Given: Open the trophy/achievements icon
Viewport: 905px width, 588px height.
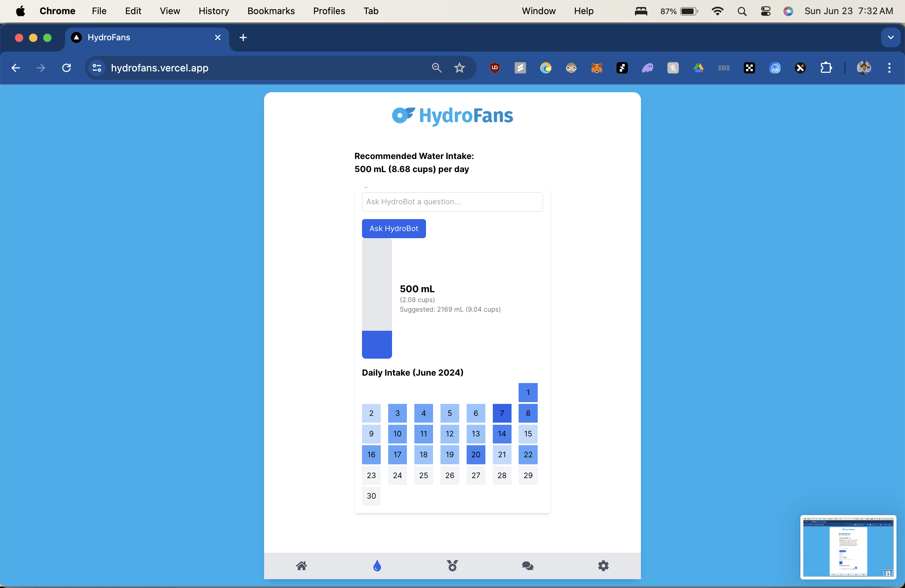Looking at the screenshot, I should pos(452,565).
